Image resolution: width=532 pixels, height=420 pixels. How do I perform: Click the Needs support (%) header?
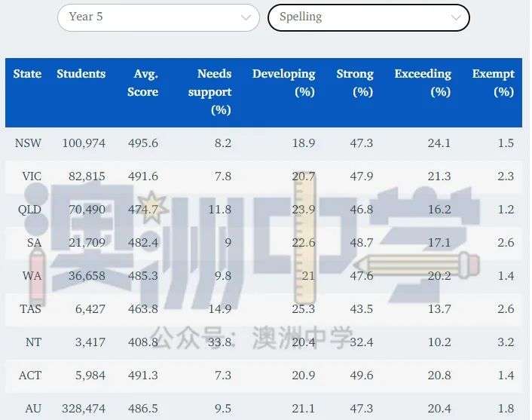pos(214,91)
